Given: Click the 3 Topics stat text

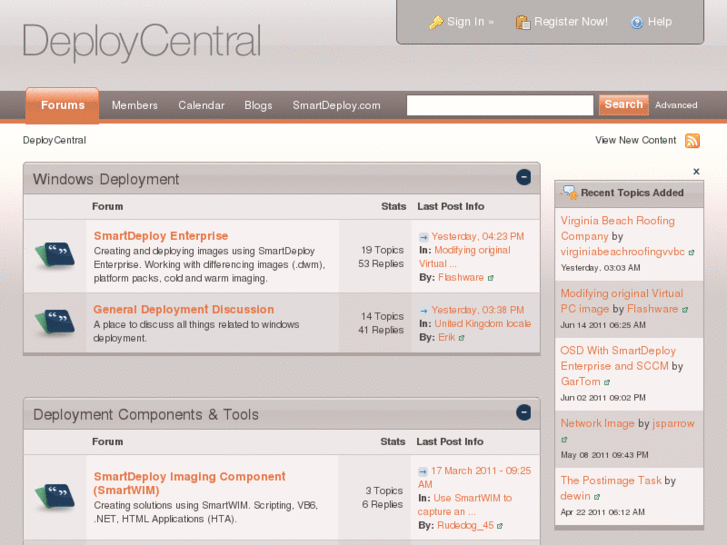Looking at the screenshot, I should pos(384,491).
